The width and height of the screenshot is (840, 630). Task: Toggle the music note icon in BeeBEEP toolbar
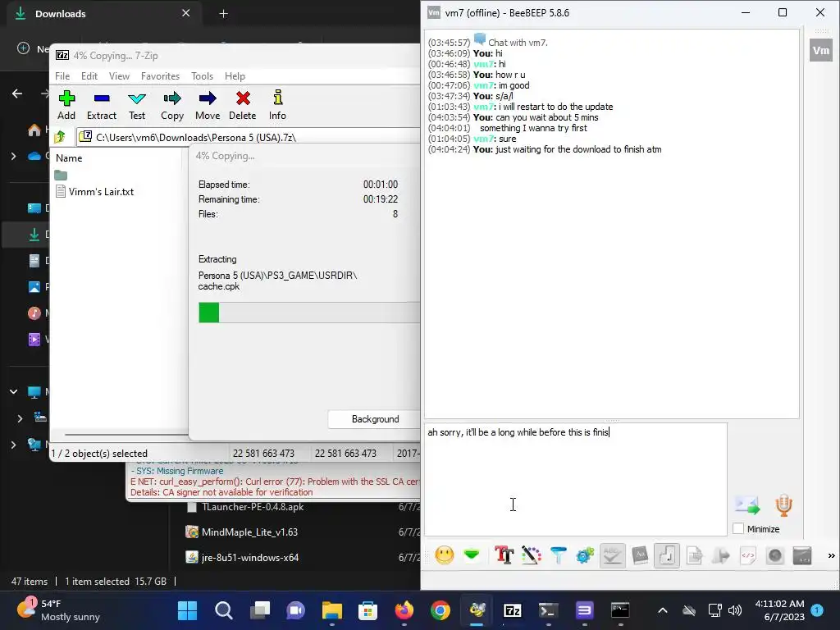pyautogui.click(x=667, y=555)
